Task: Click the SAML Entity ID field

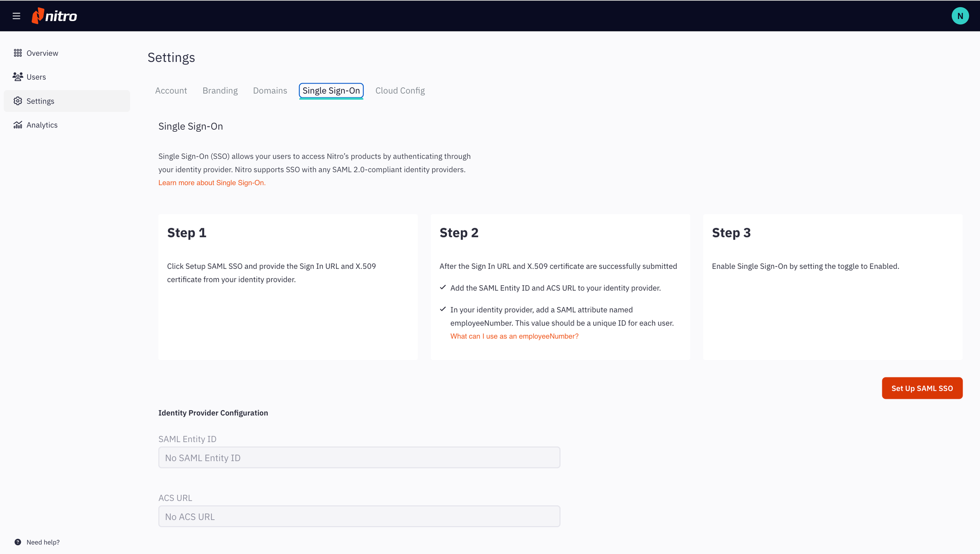Action: (x=359, y=457)
